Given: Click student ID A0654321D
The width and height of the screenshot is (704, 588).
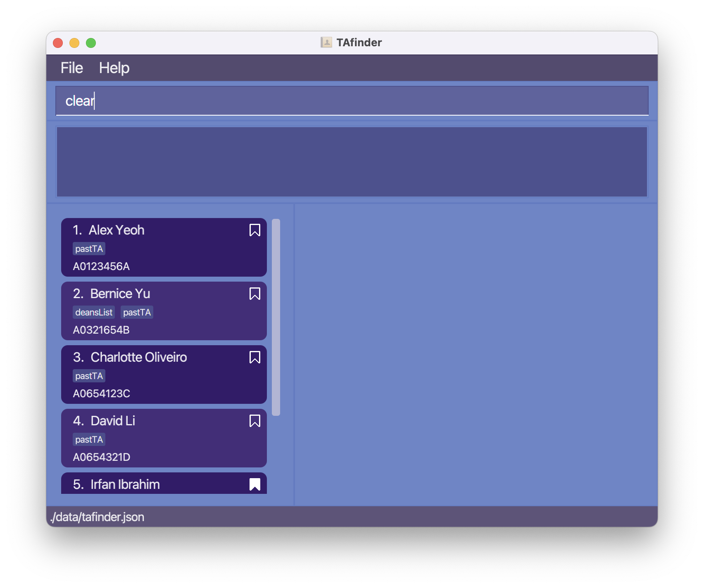Looking at the screenshot, I should [102, 457].
